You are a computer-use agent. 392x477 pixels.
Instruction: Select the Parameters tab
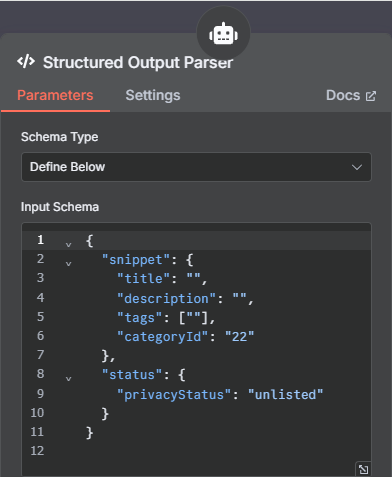pos(55,95)
